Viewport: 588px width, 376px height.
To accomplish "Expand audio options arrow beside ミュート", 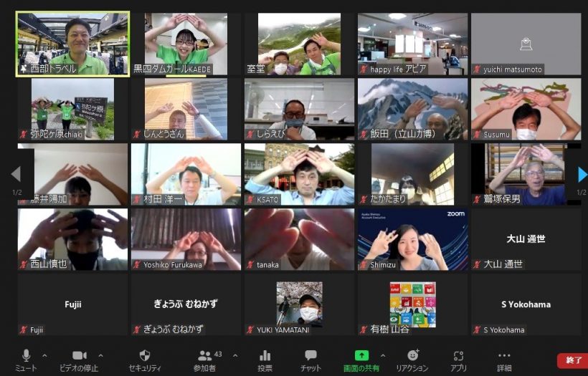I will point(44,355).
